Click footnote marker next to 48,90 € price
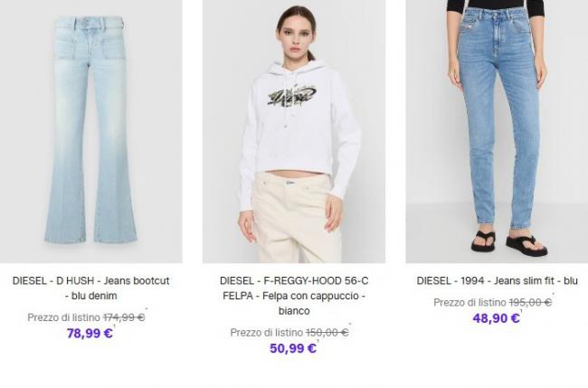The image size is (588, 388). coord(521,311)
